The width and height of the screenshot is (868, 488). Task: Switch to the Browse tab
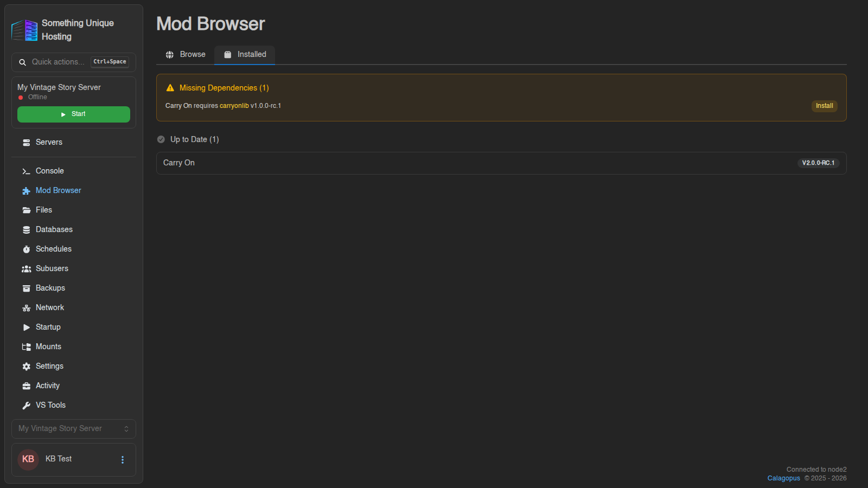point(186,55)
